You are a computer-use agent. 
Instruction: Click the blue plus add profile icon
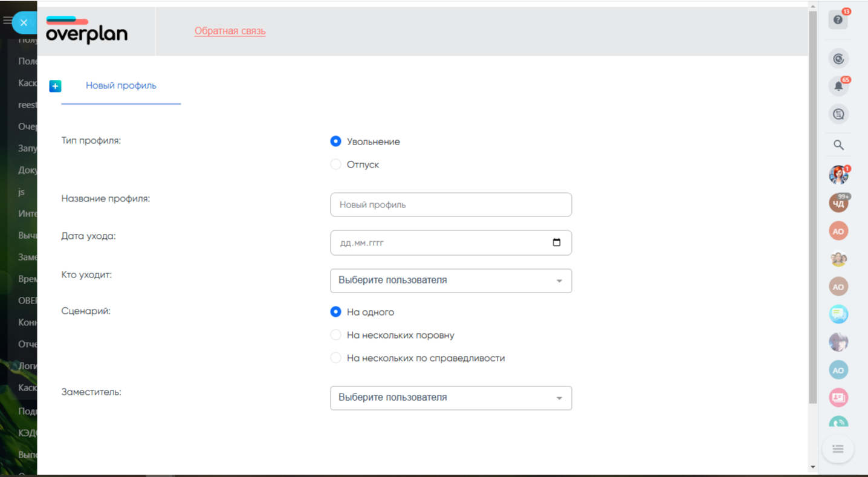click(x=55, y=86)
